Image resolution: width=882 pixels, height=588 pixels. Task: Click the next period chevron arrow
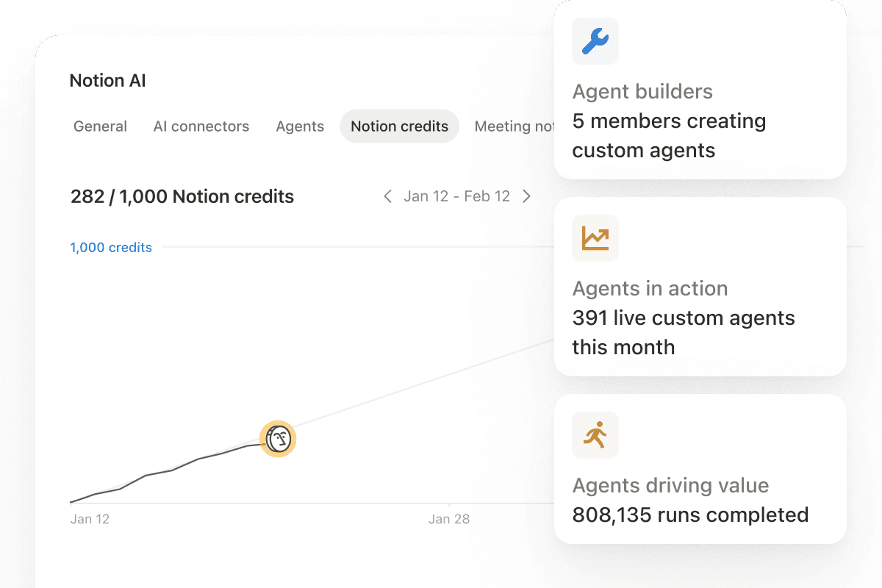[526, 196]
